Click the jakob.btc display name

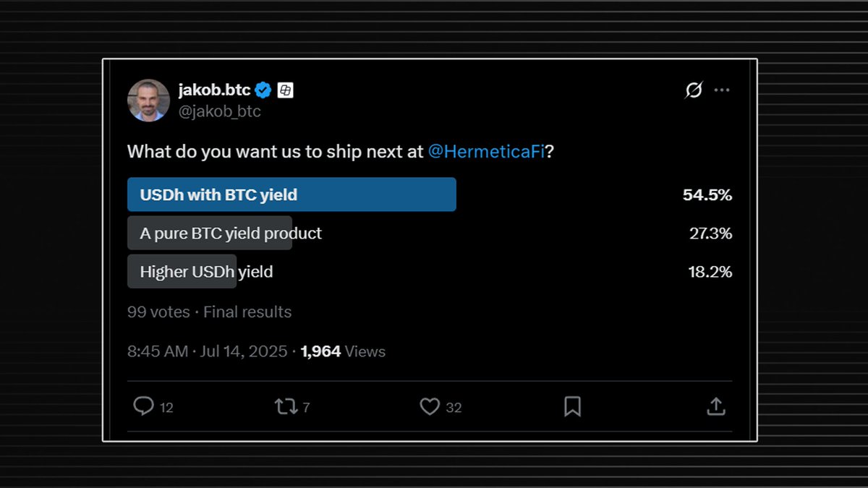point(215,90)
